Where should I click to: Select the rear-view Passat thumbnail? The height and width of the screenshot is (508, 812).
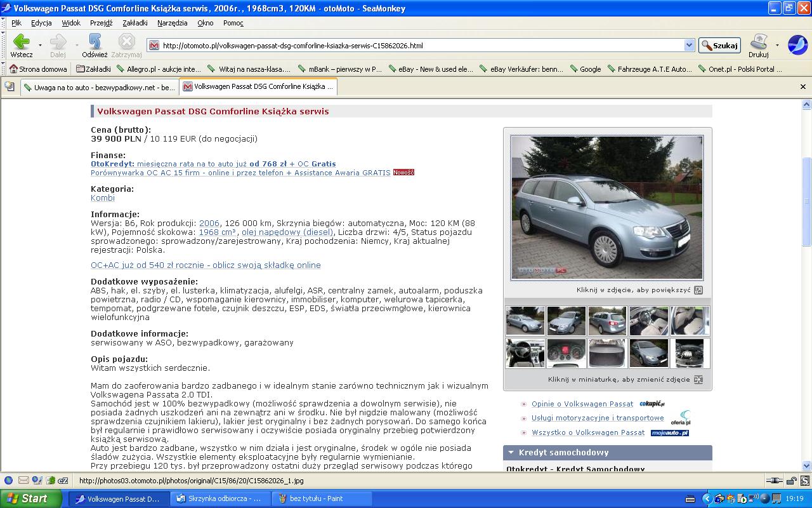[x=608, y=321]
